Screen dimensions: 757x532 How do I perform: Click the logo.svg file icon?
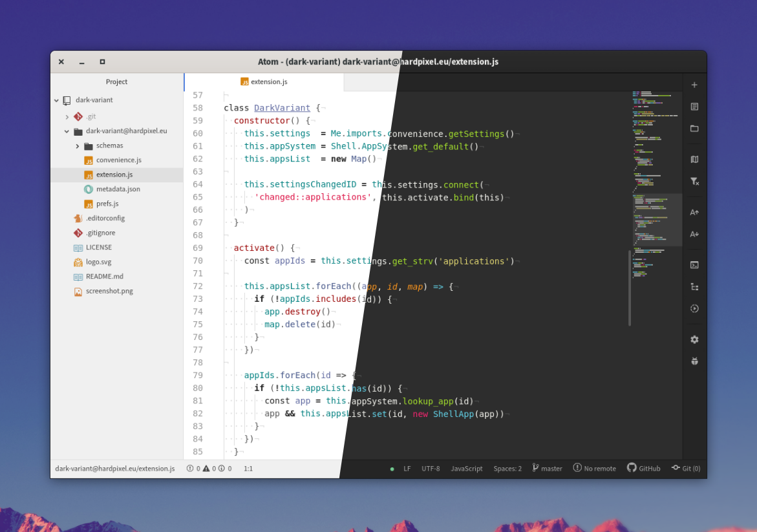pos(78,262)
